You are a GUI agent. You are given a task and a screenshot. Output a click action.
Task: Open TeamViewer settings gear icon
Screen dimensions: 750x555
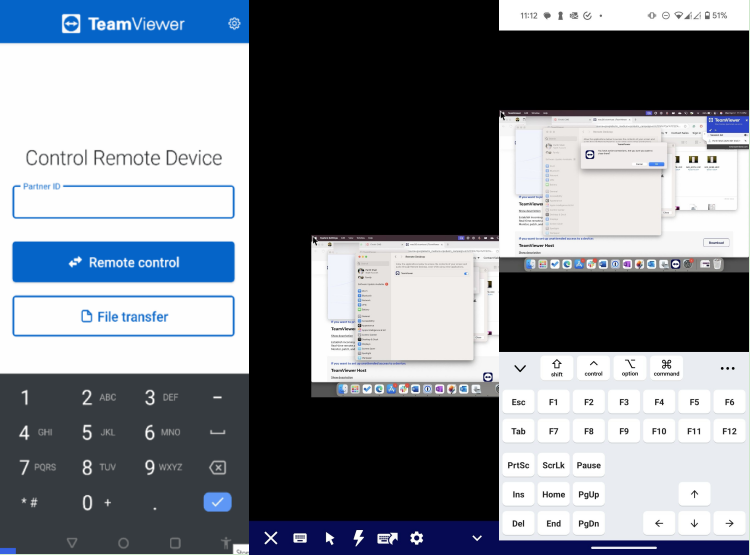[234, 23]
